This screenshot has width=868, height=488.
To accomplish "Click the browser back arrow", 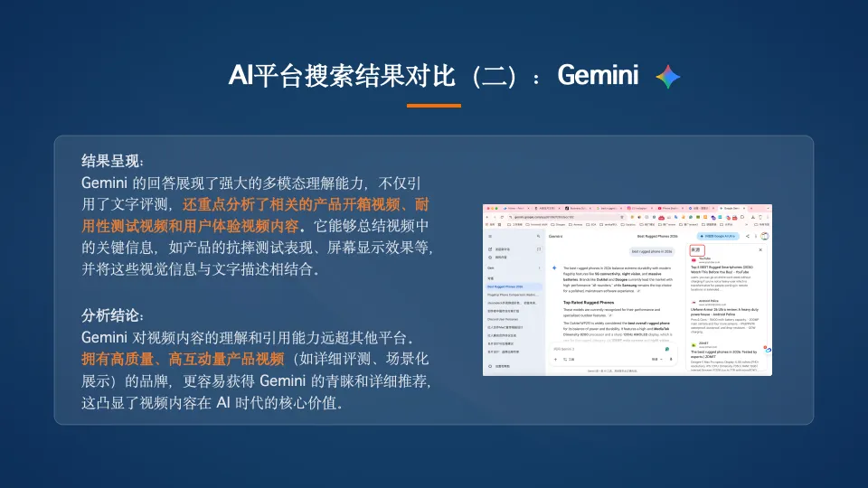I will pyautogui.click(x=487, y=217).
